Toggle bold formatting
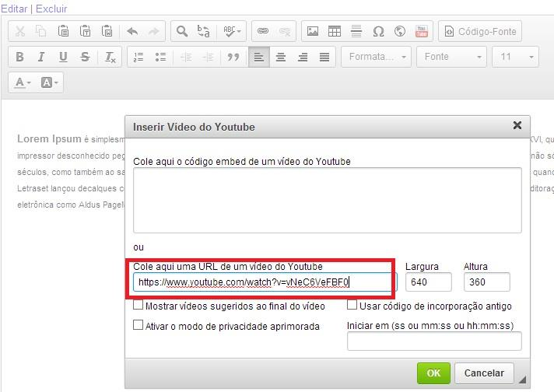The image size is (554, 392). tap(19, 57)
